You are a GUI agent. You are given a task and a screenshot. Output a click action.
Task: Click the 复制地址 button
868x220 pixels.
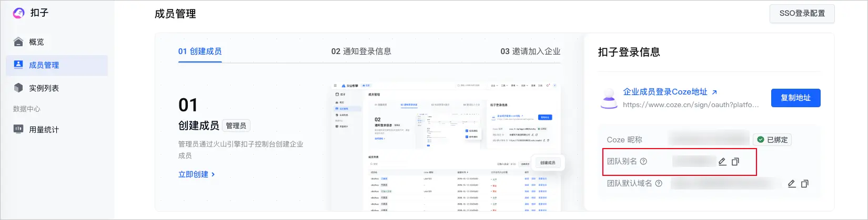pyautogui.click(x=795, y=98)
